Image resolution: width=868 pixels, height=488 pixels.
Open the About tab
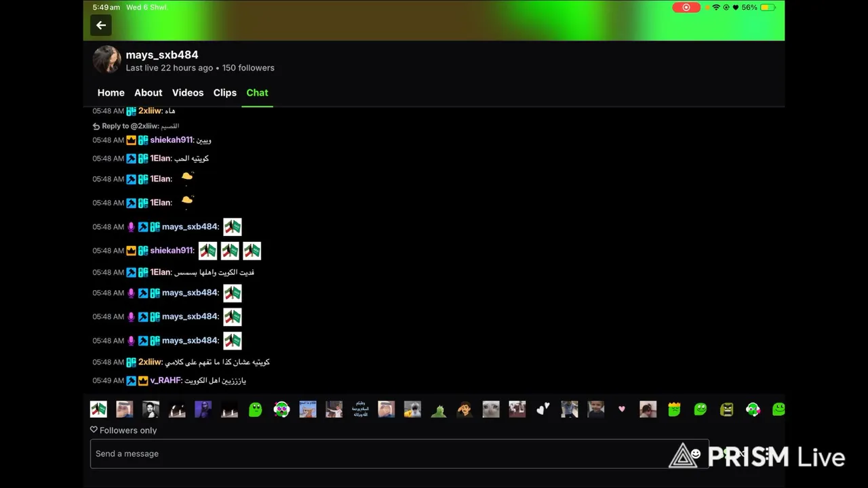pos(148,93)
